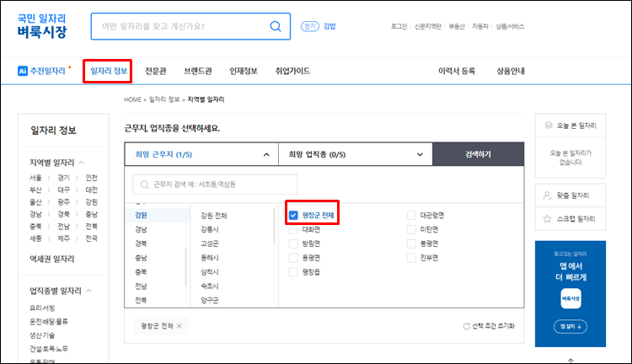The width and height of the screenshot is (632, 364).
Task: Click the 인기 badge next to 김밥
Action: [x=310, y=26]
